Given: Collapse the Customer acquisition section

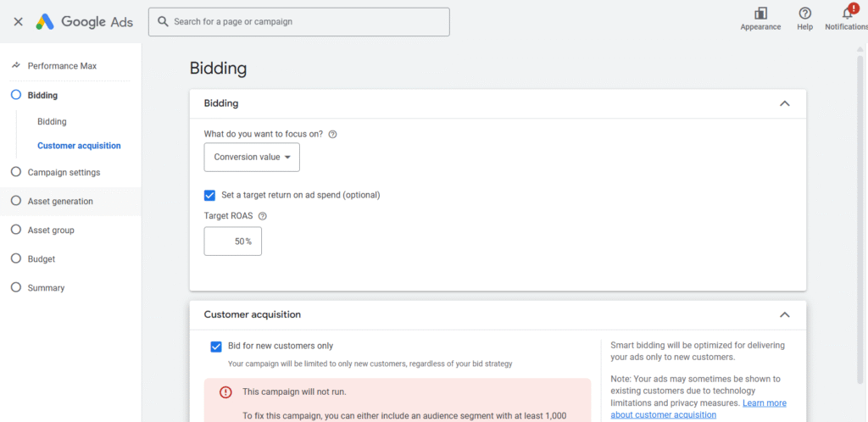Looking at the screenshot, I should (784, 314).
